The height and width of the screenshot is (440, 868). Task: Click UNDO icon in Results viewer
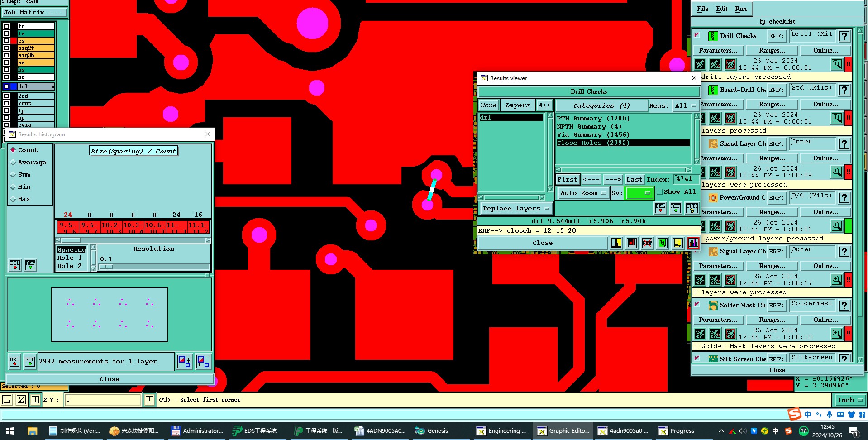click(692, 208)
